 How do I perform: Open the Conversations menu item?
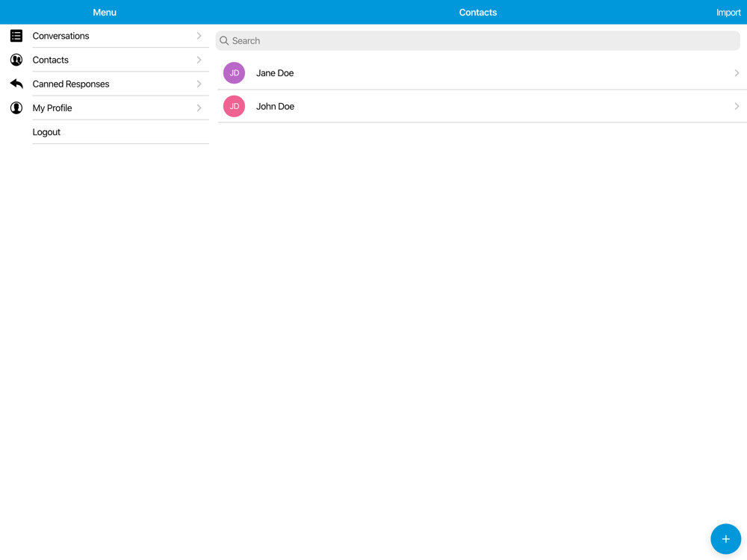pyautogui.click(x=105, y=36)
